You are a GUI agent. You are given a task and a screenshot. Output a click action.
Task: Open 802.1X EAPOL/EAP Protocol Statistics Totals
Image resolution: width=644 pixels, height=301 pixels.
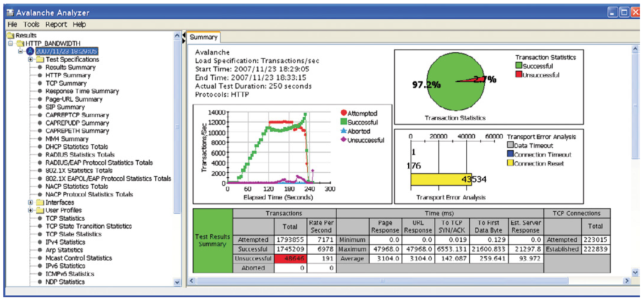[108, 178]
